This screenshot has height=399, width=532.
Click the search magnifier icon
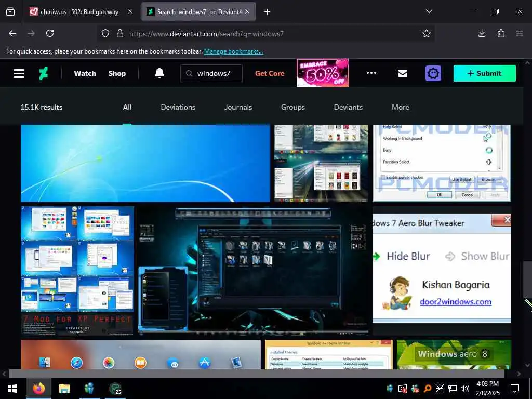coord(189,73)
